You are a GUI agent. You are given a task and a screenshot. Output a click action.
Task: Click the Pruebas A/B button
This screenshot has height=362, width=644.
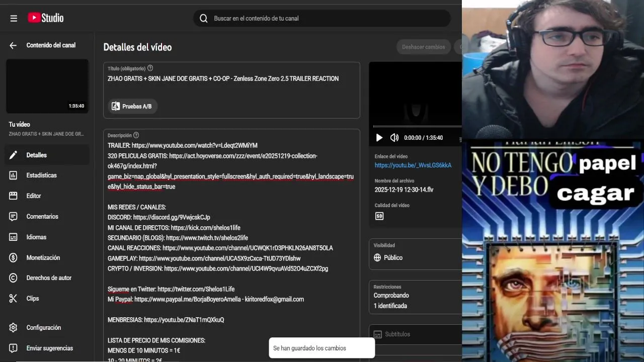(132, 107)
